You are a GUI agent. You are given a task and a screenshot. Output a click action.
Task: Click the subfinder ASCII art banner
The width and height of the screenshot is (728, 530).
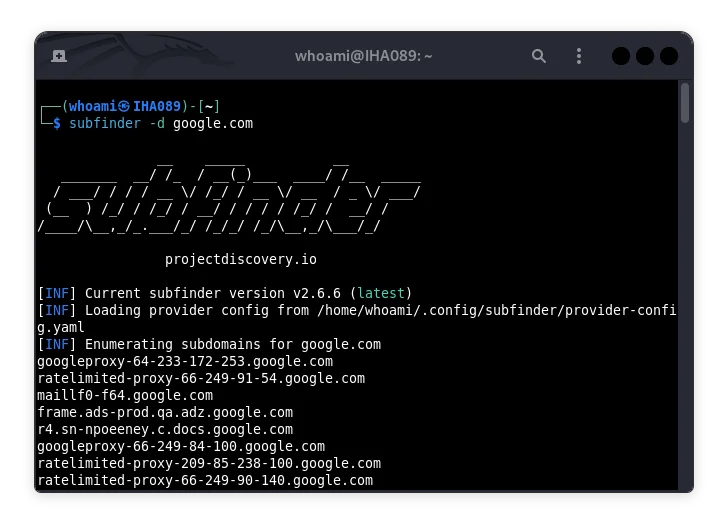[229, 198]
